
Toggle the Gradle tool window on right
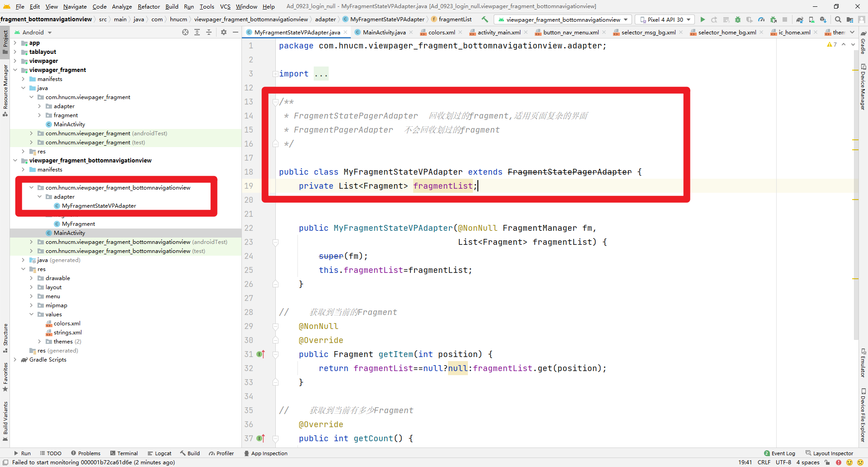point(863,43)
